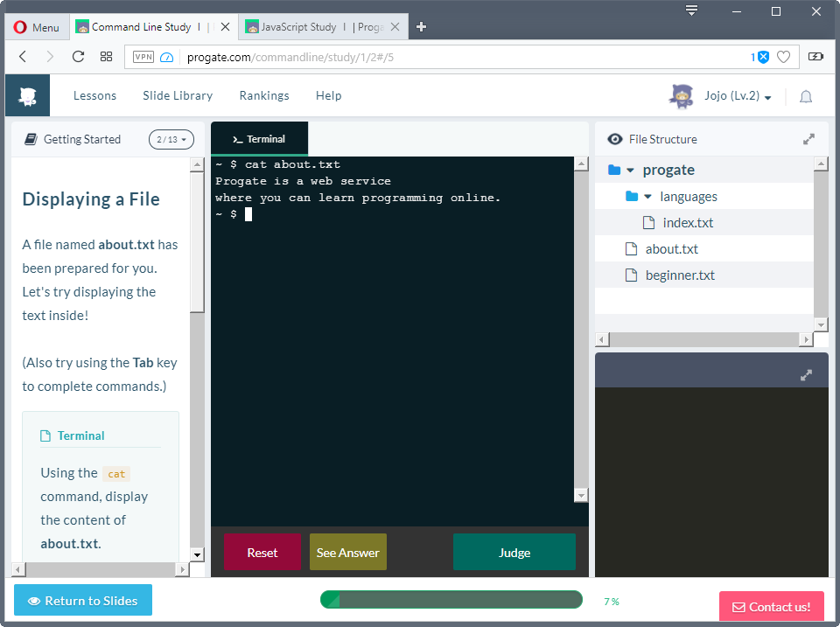Open the Slide Library menu item
This screenshot has width=840, height=627.
tap(178, 96)
